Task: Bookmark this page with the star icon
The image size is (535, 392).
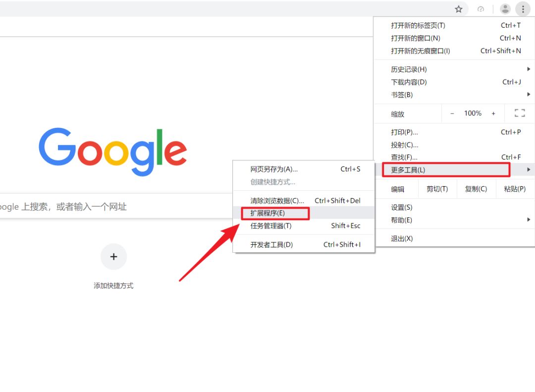Action: (x=459, y=9)
